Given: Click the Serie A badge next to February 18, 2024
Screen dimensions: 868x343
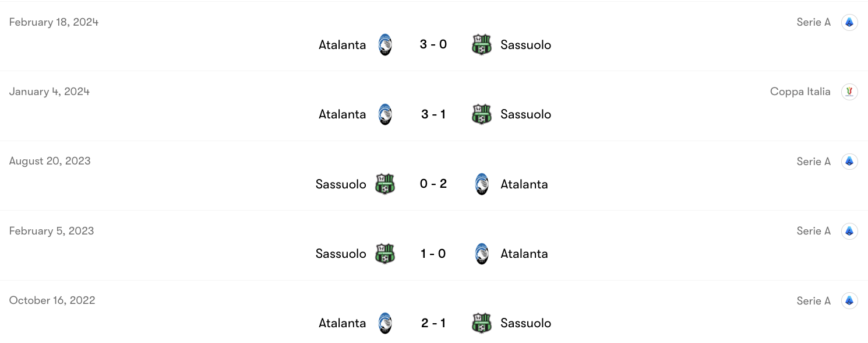Looking at the screenshot, I should tap(849, 22).
